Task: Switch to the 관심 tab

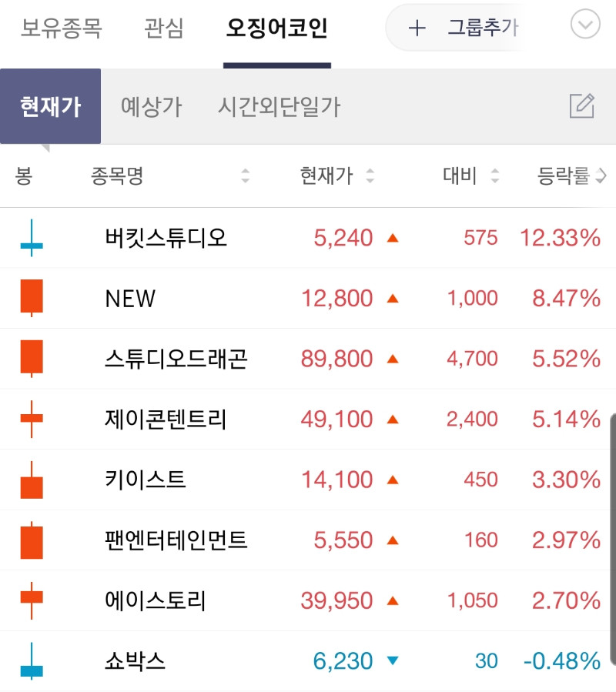Action: pyautogui.click(x=164, y=29)
